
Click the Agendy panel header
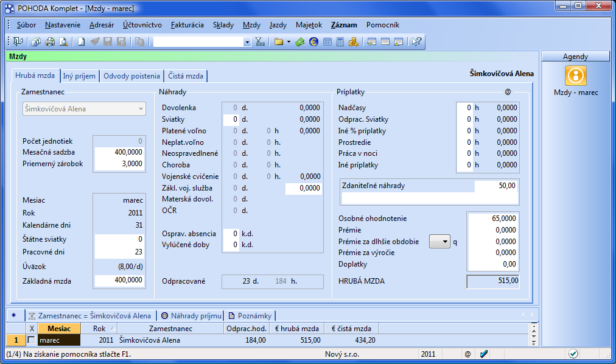tap(576, 56)
